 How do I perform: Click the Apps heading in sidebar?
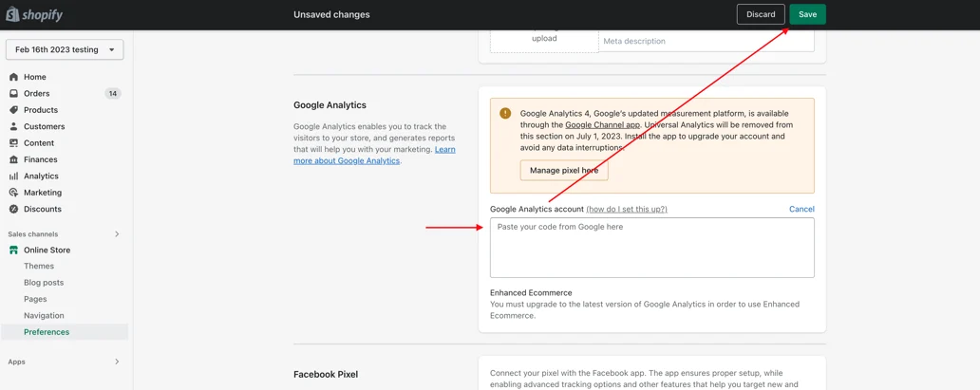pyautogui.click(x=17, y=362)
